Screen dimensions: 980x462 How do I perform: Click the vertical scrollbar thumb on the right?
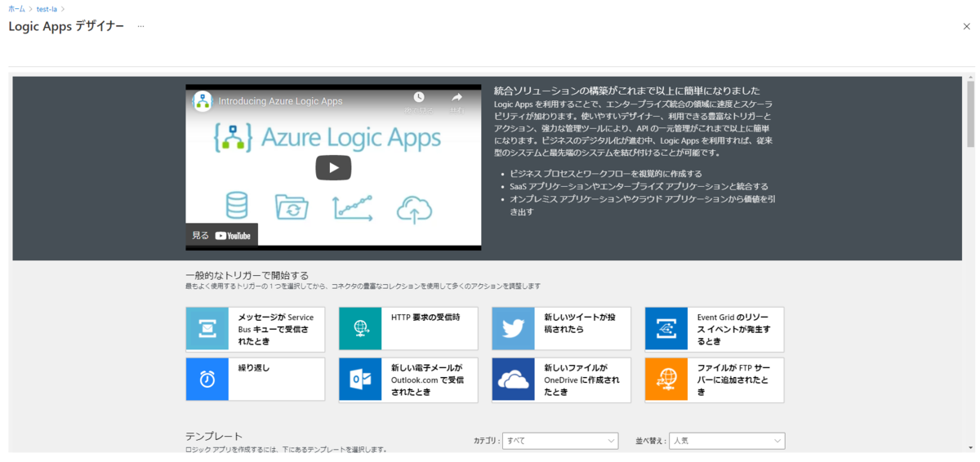tap(970, 113)
